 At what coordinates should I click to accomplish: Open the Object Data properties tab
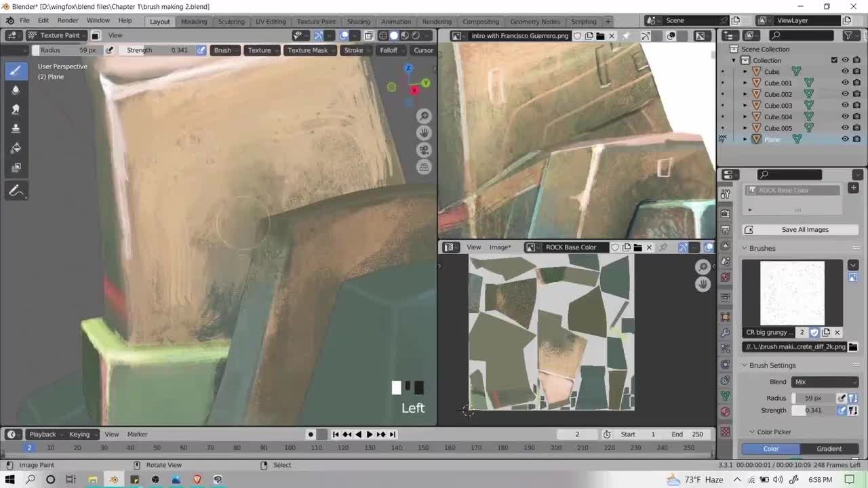[x=726, y=396]
